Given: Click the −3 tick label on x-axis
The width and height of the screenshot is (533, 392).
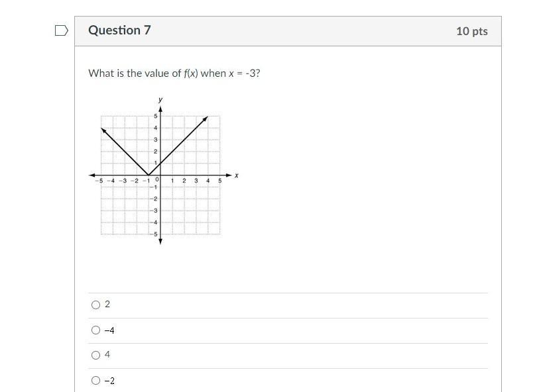Looking at the screenshot, I should pos(123,181).
